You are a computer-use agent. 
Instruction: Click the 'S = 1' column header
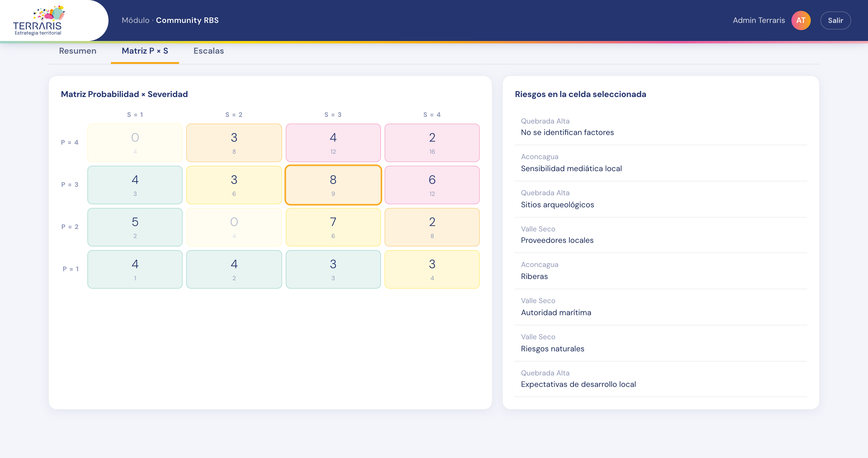(135, 115)
